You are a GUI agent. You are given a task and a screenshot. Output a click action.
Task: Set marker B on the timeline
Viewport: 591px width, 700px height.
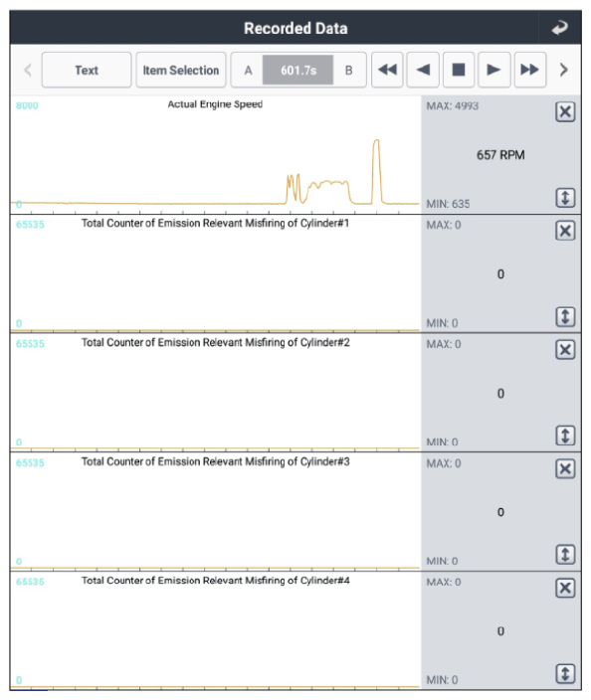(x=349, y=70)
